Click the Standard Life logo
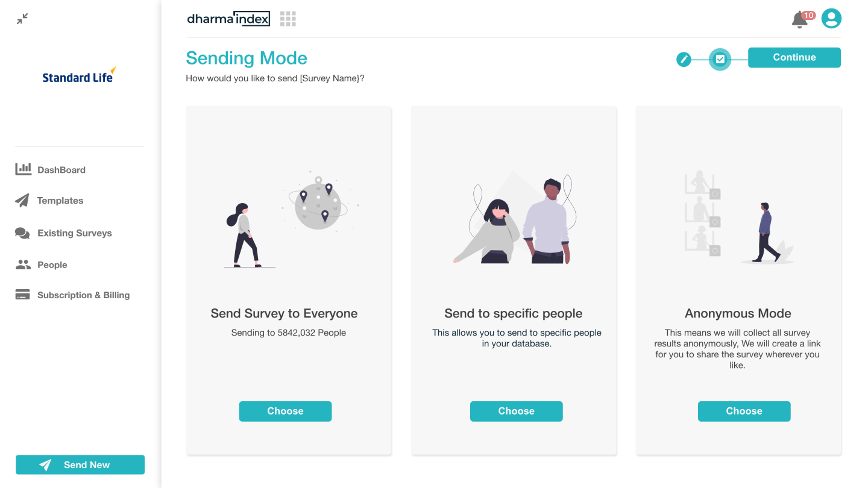 tap(79, 76)
